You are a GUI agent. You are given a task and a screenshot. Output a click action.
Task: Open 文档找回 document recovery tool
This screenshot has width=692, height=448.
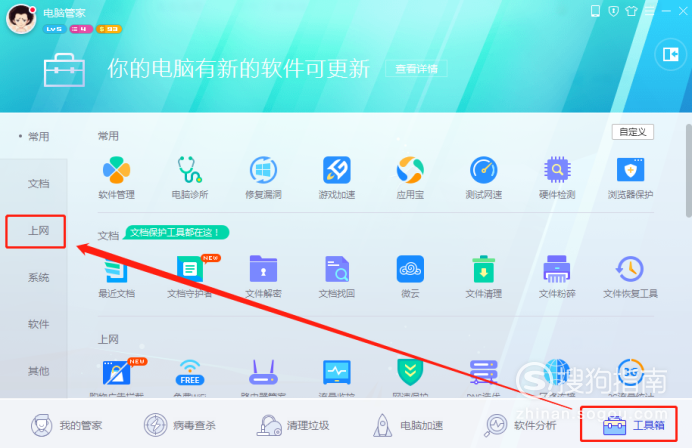pos(337,277)
